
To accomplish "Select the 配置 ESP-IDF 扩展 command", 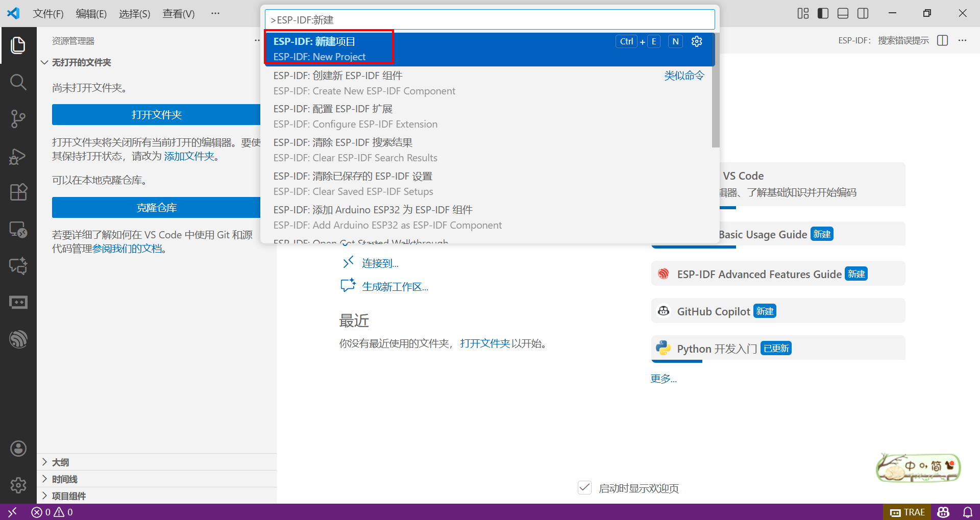I will 488,116.
